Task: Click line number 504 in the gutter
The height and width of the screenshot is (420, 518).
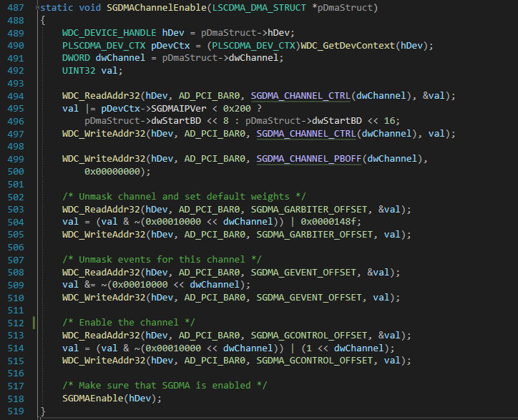Action: [16, 222]
